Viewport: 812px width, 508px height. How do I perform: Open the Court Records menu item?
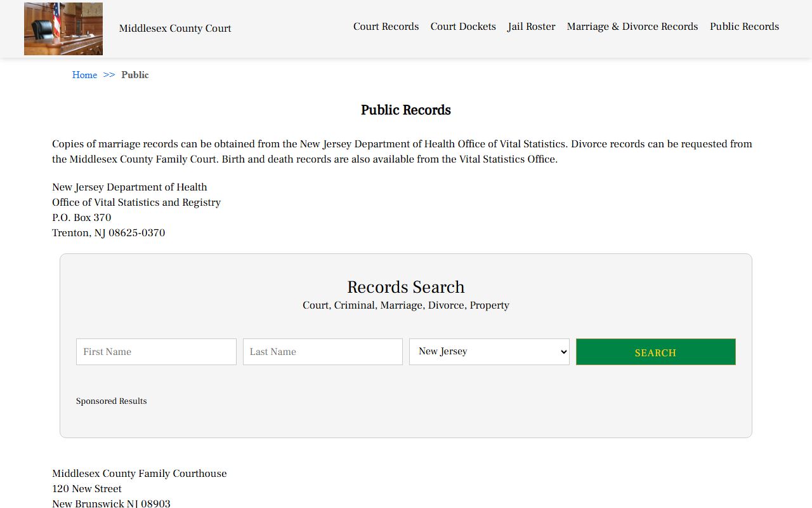click(386, 27)
